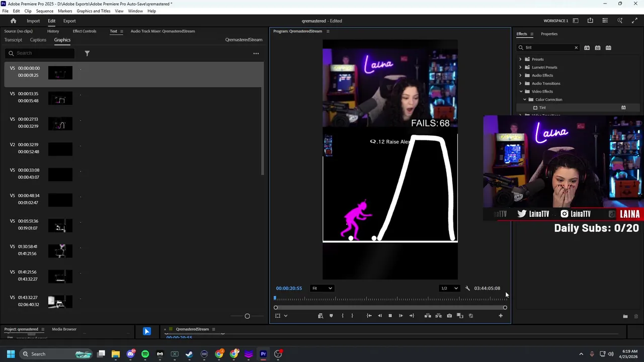Toggle YUV Effects filter
Viewport: 644px width, 362px height.
point(608,48)
